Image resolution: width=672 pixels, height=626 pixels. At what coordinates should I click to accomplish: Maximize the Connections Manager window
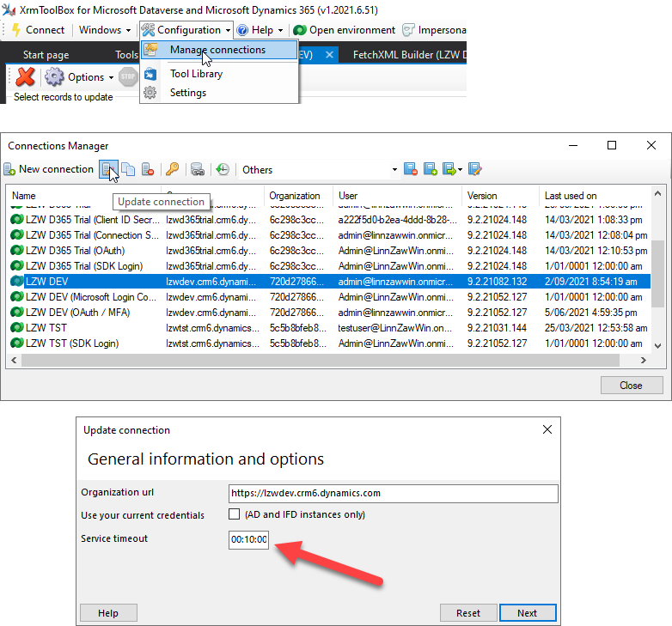click(612, 146)
